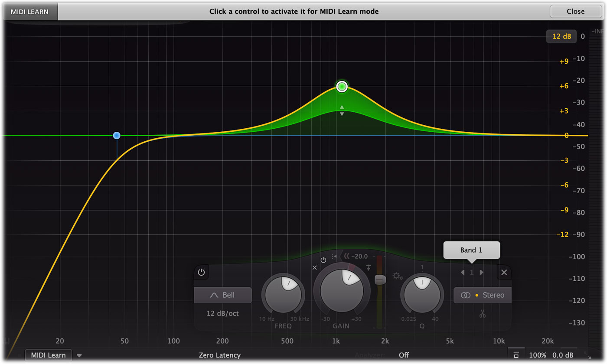The width and height of the screenshot is (607, 364).
Task: Click the 0.0 dB output gain value
Action: point(563,355)
